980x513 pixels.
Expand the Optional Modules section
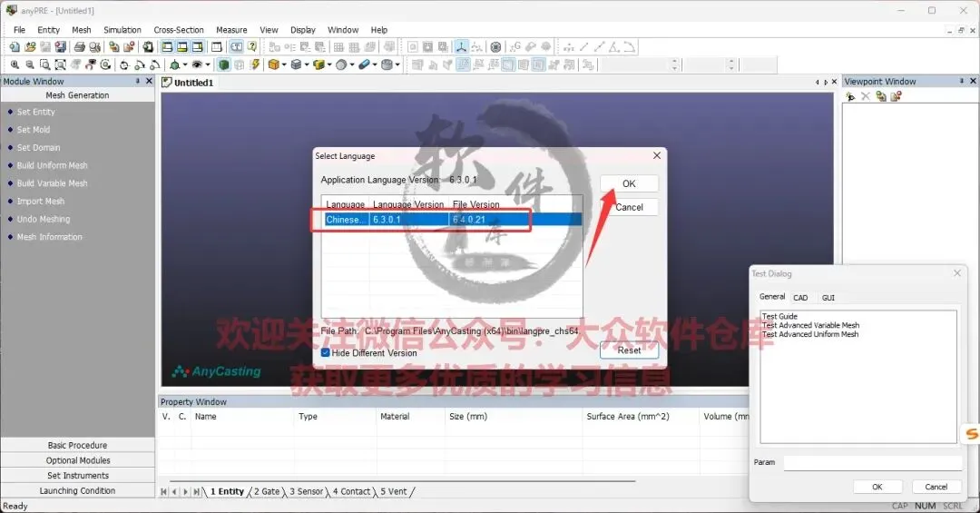77,459
